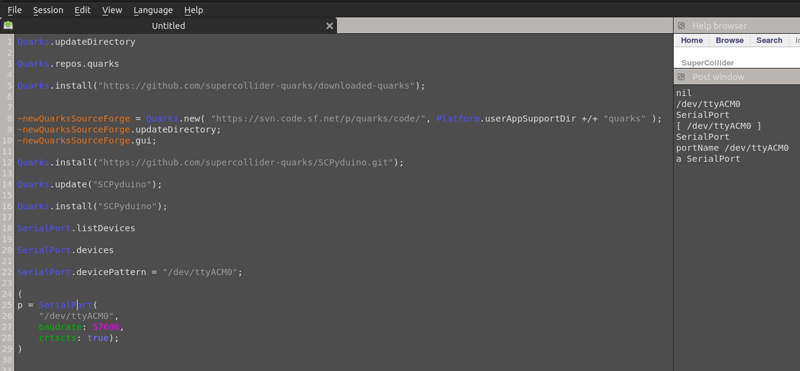Open the View menu
Image resolution: width=800 pixels, height=371 pixels.
(112, 10)
